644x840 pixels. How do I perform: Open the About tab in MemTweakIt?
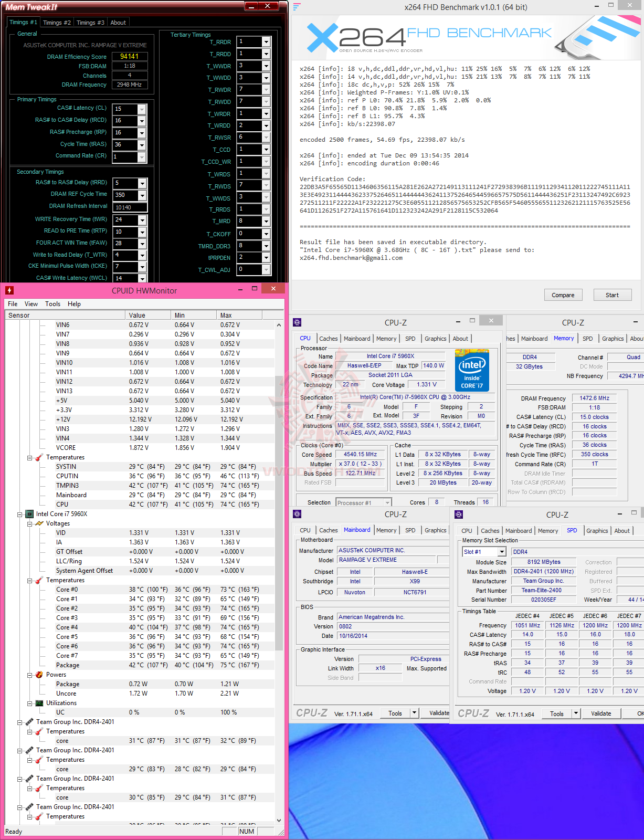(118, 23)
